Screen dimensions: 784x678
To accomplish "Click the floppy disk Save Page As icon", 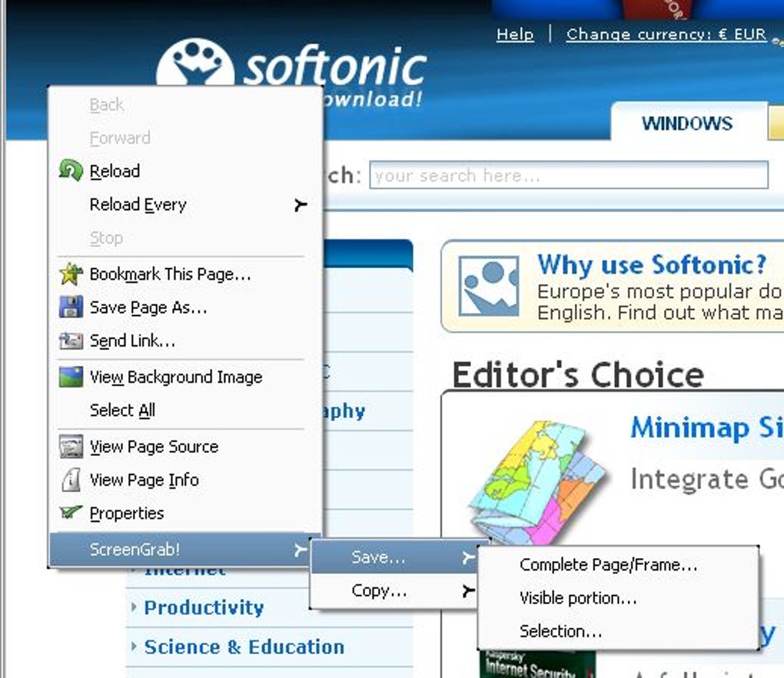I will pos(71,307).
